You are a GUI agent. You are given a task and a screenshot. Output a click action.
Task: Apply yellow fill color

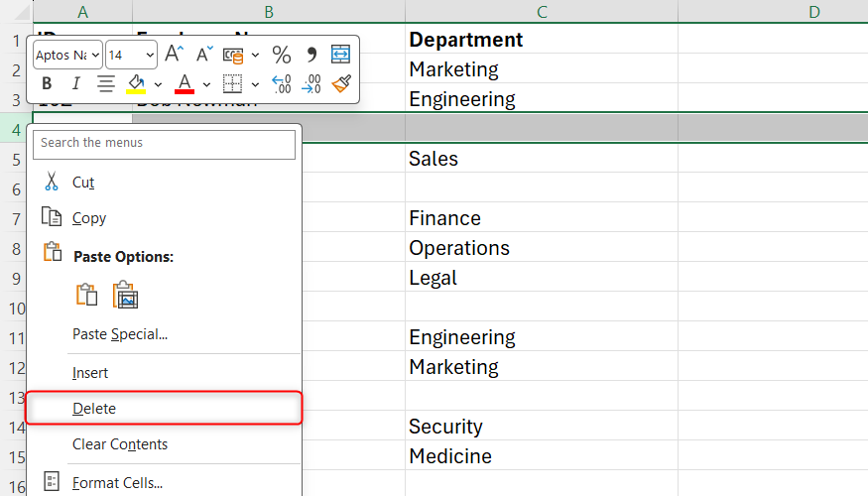136,84
